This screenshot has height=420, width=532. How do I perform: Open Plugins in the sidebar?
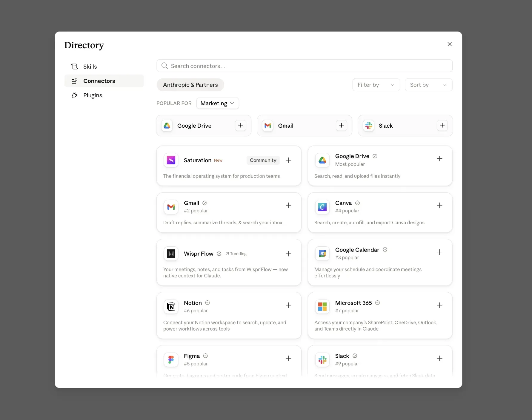(x=104, y=95)
